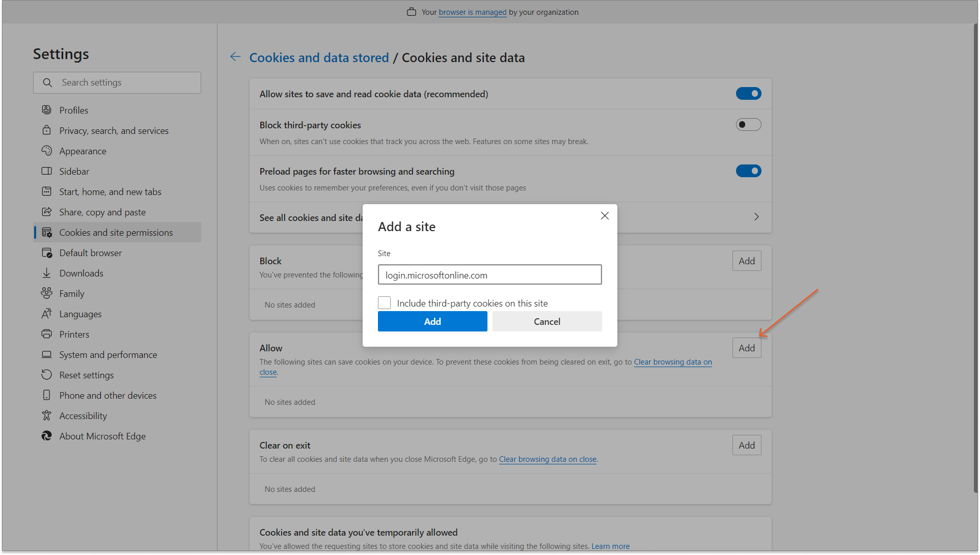Viewport: 980px width, 555px height.
Task: Click the Family icon in sidebar
Action: [46, 293]
